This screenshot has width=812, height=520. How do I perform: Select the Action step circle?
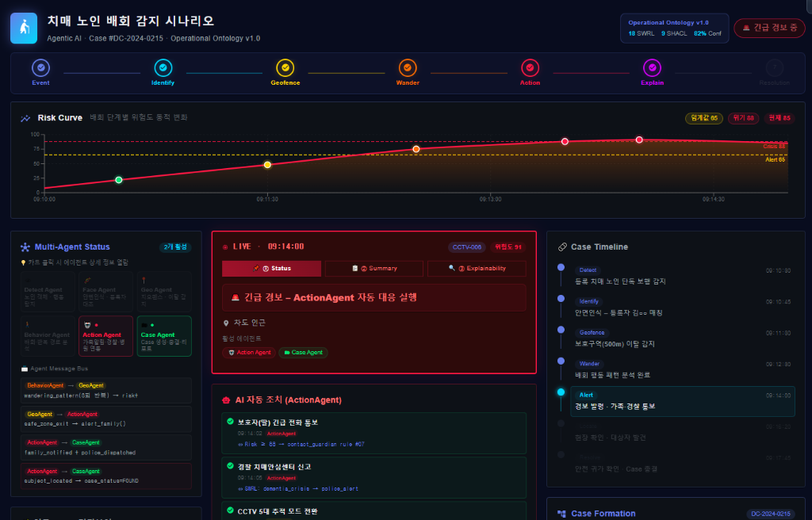(x=530, y=68)
